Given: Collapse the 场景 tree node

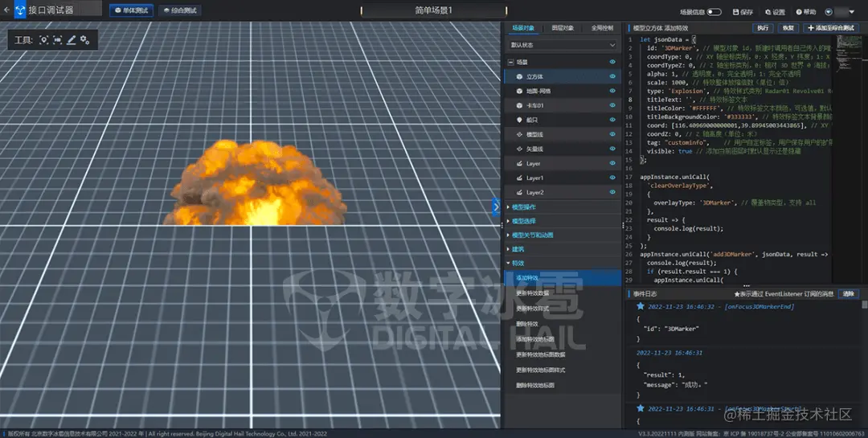Looking at the screenshot, I should [510, 62].
